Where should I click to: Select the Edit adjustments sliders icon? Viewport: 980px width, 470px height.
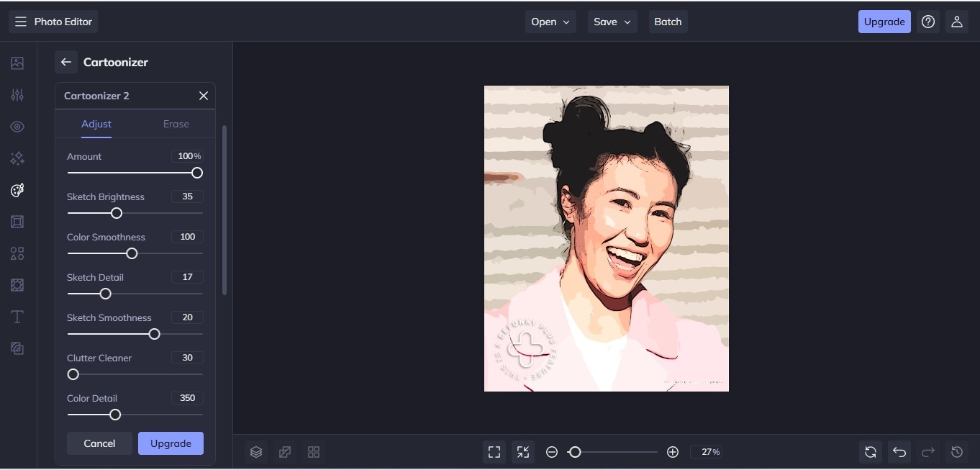pyautogui.click(x=17, y=95)
